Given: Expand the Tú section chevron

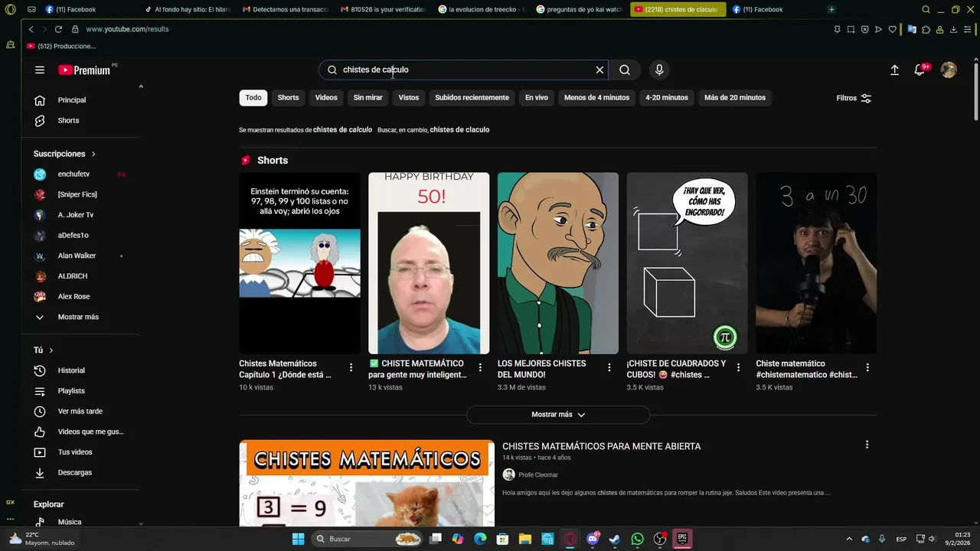Looking at the screenshot, I should click(51, 350).
